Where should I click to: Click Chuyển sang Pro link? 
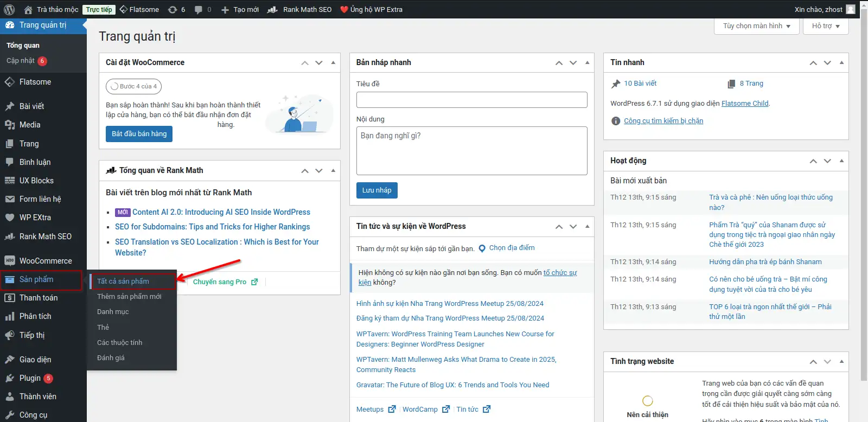225,282
